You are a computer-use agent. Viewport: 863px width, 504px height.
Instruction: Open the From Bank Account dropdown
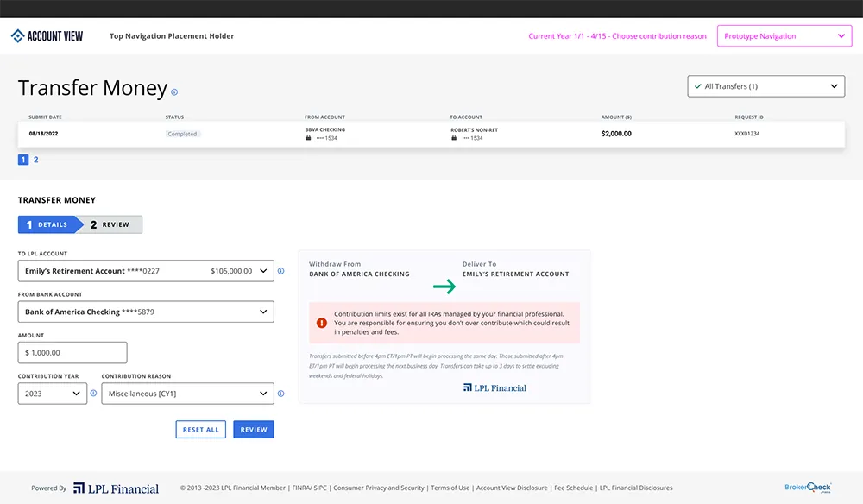[146, 312]
